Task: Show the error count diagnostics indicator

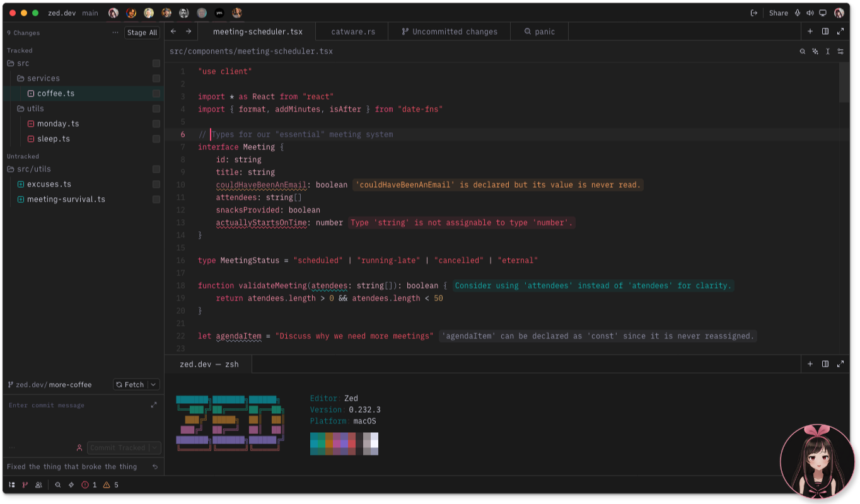Action: tap(89, 485)
